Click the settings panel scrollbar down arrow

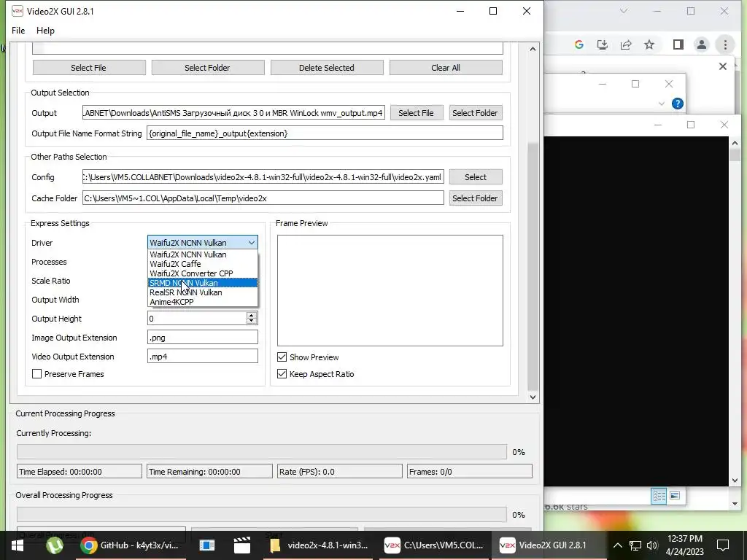[533, 397]
